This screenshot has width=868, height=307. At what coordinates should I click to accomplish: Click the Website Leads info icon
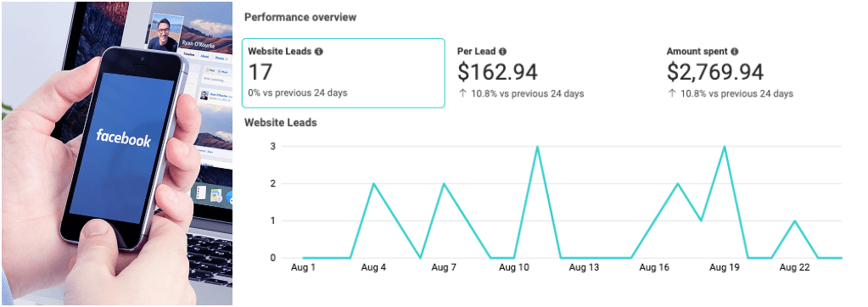click(x=318, y=52)
